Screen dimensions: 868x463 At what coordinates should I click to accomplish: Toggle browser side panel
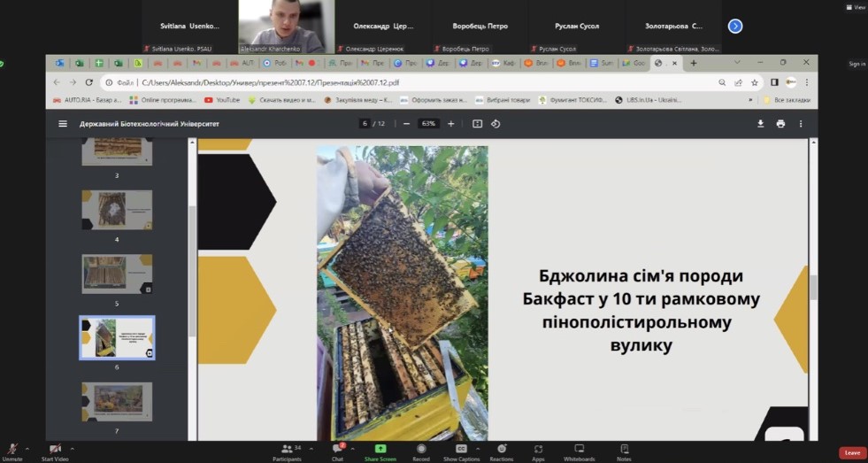click(x=774, y=82)
